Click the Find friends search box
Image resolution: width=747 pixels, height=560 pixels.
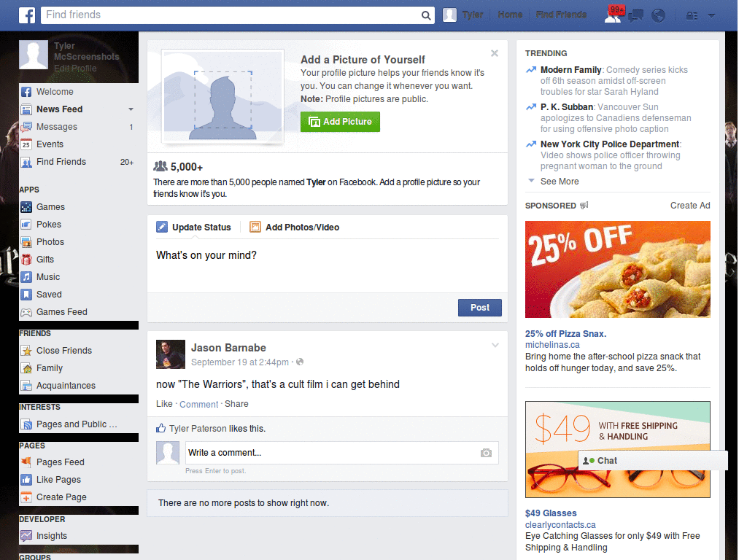[232, 15]
